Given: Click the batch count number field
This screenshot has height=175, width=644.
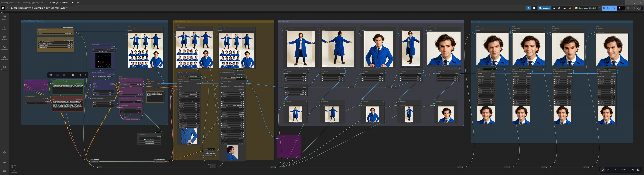Looking at the screenshot, I should click(620, 8).
